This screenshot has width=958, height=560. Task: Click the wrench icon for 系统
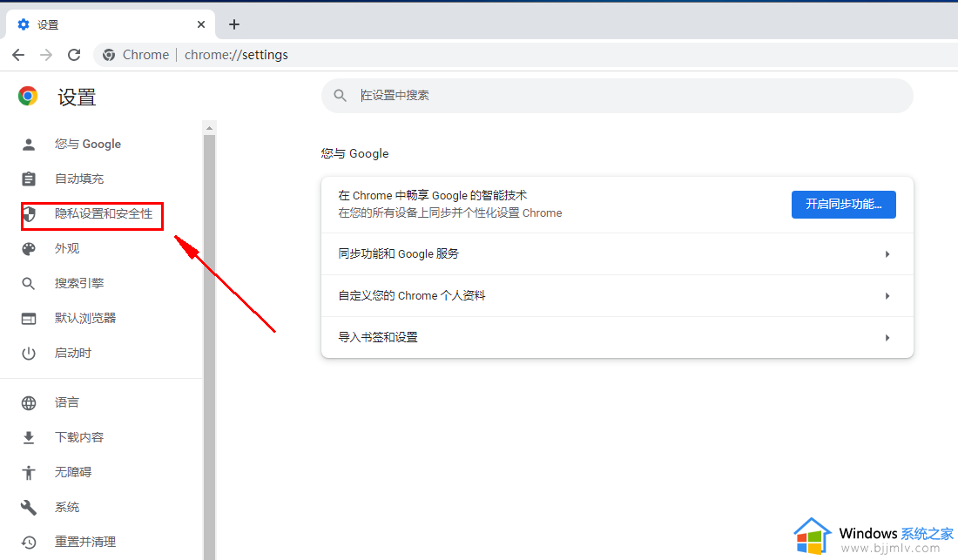[29, 508]
